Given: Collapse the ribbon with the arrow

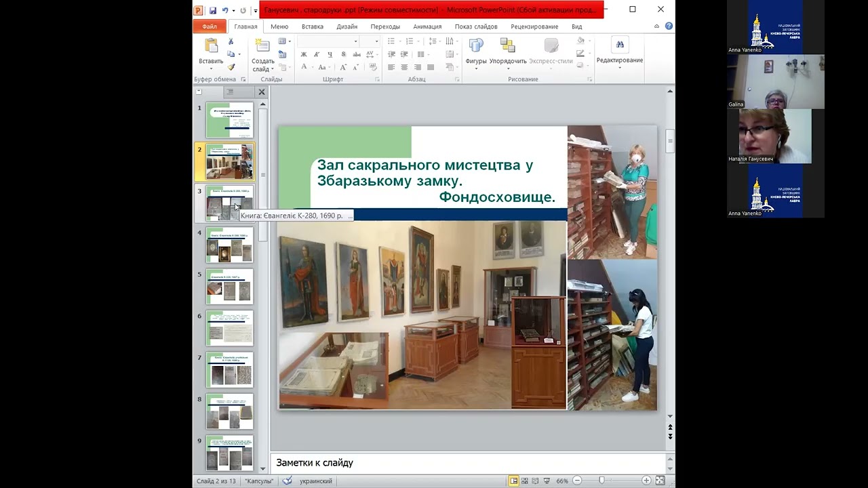Looking at the screenshot, I should click(656, 26).
